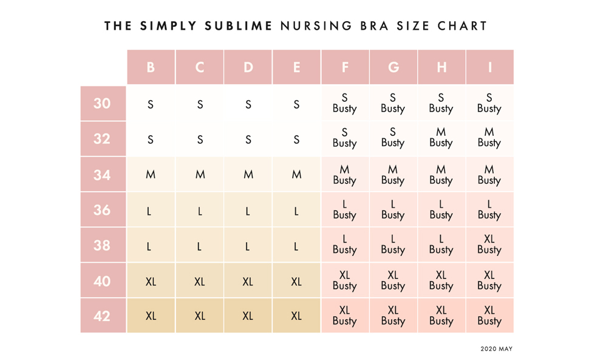Click the size cell for 32 H
The height and width of the screenshot is (364, 589).
(x=441, y=138)
